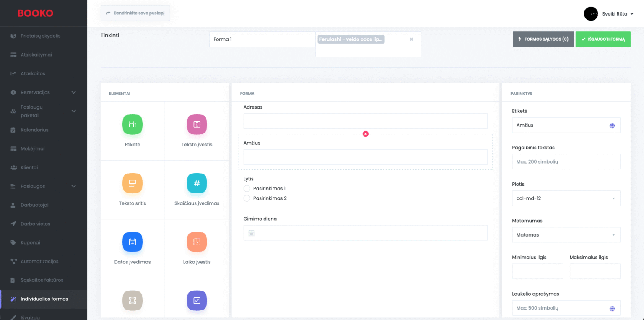The height and width of the screenshot is (320, 644).
Task: Remove the Amžius field with red X
Action: point(366,134)
